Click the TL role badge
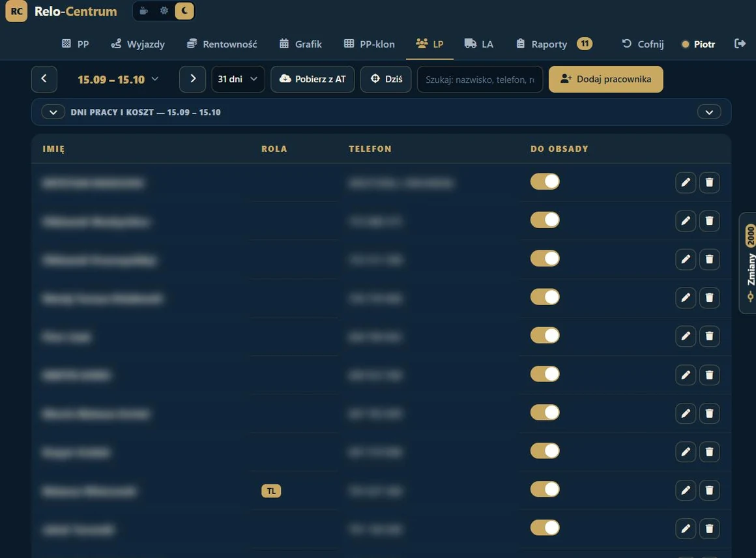Screen dimensions: 756x558 click(x=271, y=491)
